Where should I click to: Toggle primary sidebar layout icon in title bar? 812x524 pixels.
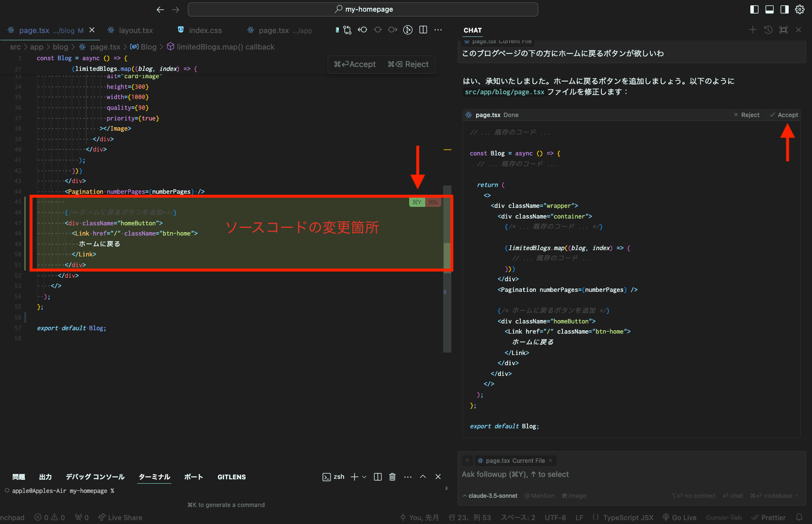pyautogui.click(x=754, y=9)
